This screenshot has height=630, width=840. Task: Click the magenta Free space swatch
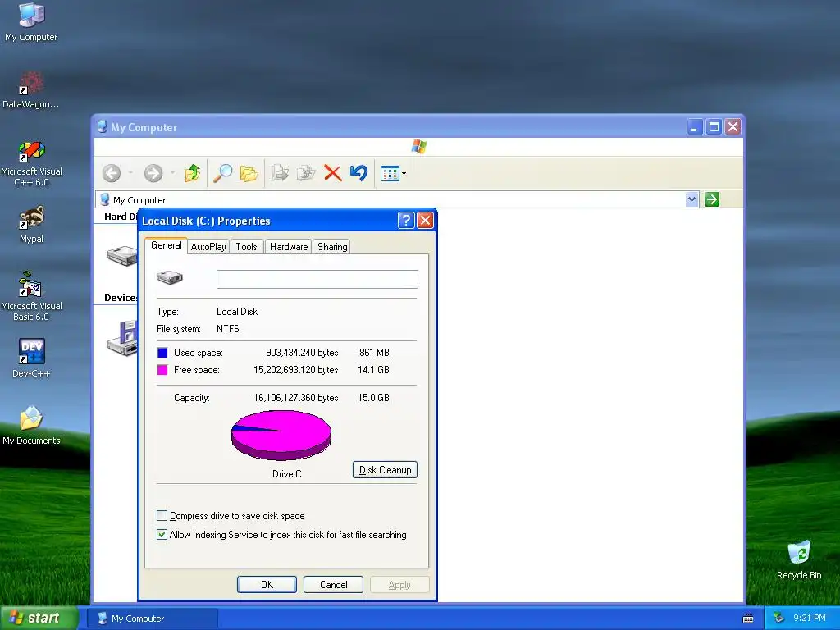(x=162, y=370)
